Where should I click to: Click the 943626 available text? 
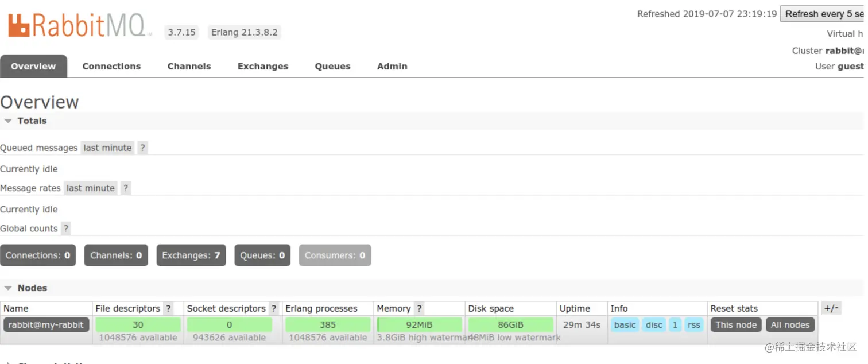pyautogui.click(x=229, y=338)
